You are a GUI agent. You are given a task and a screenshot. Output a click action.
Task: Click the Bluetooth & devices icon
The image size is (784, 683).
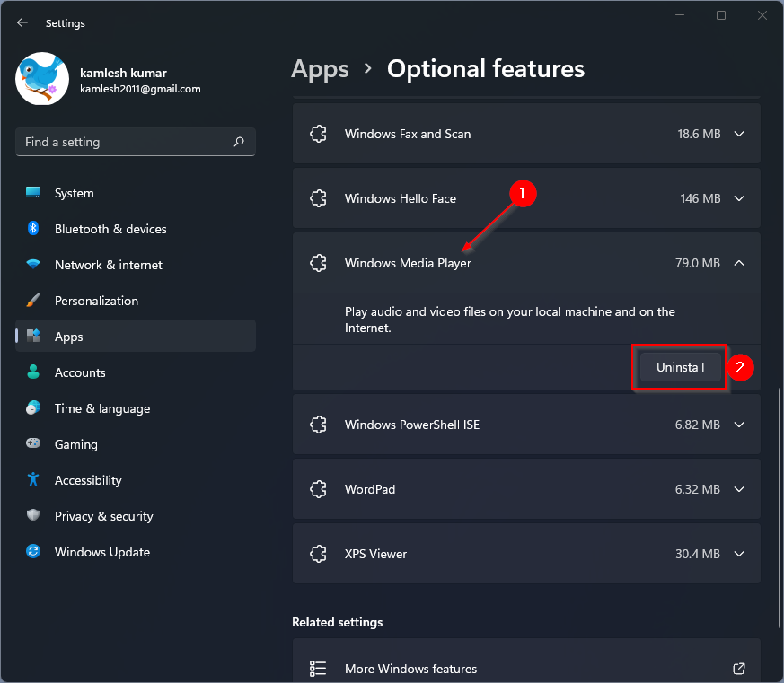click(33, 229)
